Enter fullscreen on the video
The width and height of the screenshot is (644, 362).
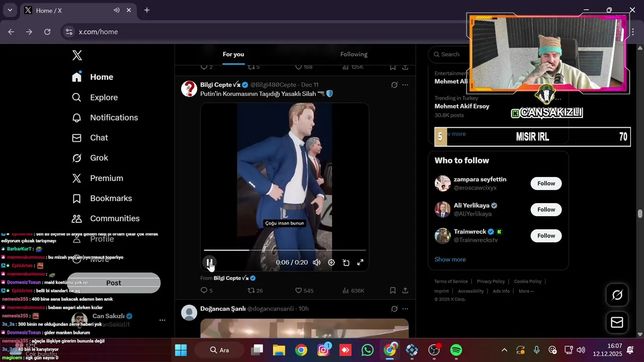point(360,262)
